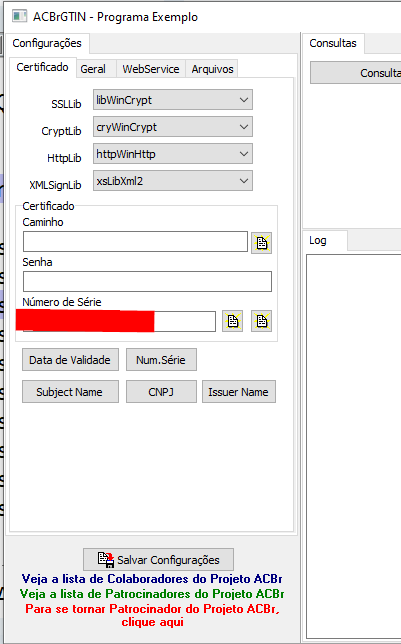
Task: Select the Arquivos tab
Action: (x=212, y=69)
